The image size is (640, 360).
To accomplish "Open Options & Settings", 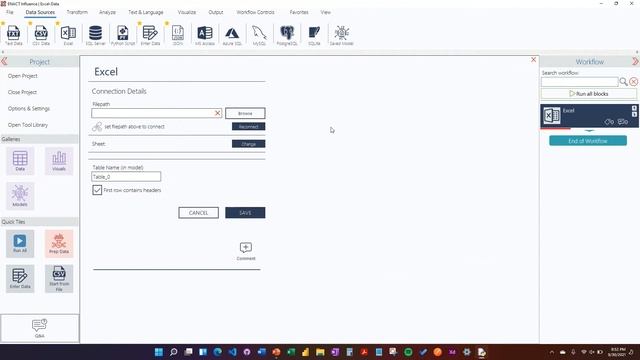I will click(29, 109).
